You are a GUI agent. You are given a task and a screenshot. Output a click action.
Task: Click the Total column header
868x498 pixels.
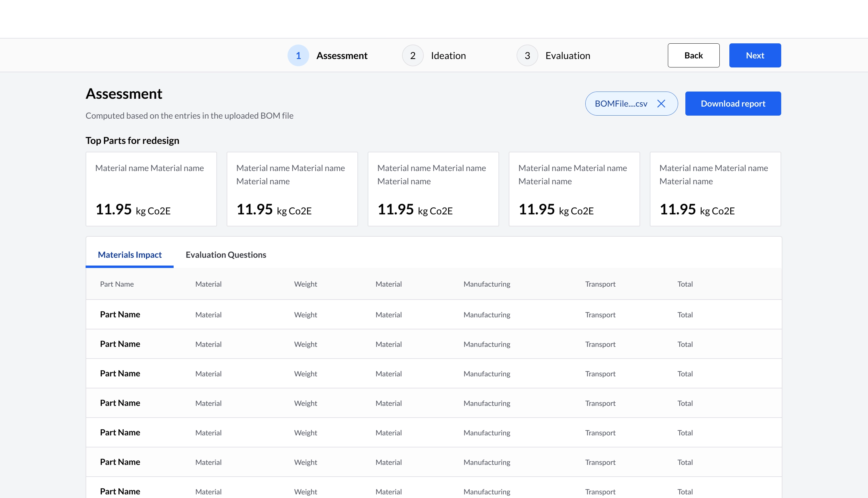(685, 284)
